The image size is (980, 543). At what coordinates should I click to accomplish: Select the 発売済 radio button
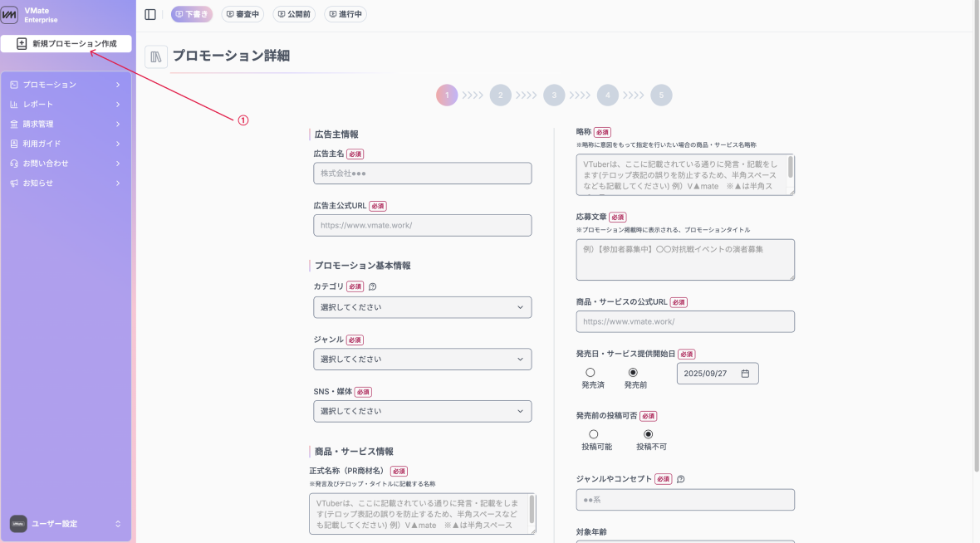[x=590, y=373]
